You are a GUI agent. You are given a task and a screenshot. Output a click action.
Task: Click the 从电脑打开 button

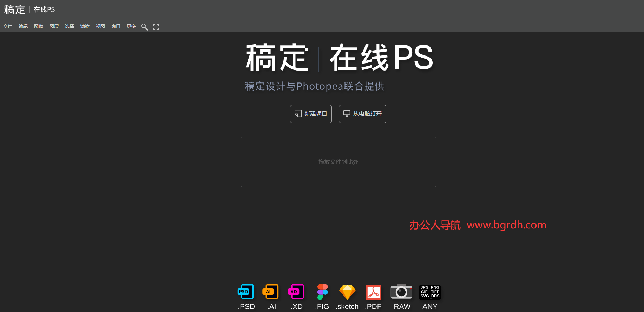(x=362, y=114)
